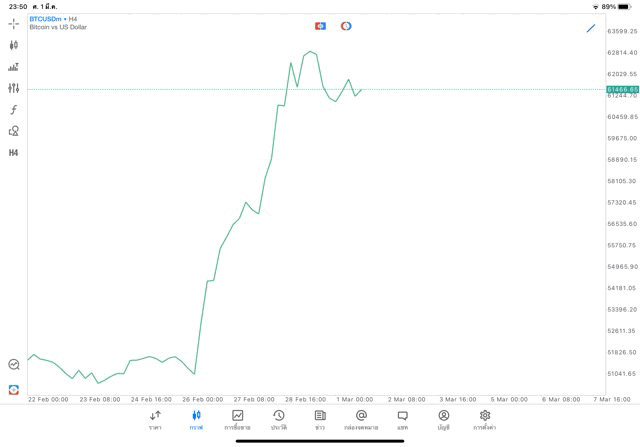Open the H4 timeframe selector
The image size is (640, 447).
tap(14, 153)
